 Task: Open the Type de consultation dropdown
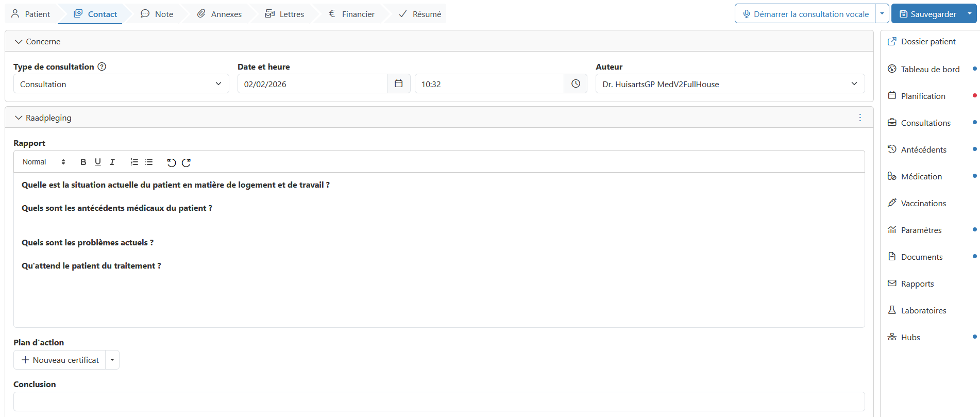tap(121, 84)
